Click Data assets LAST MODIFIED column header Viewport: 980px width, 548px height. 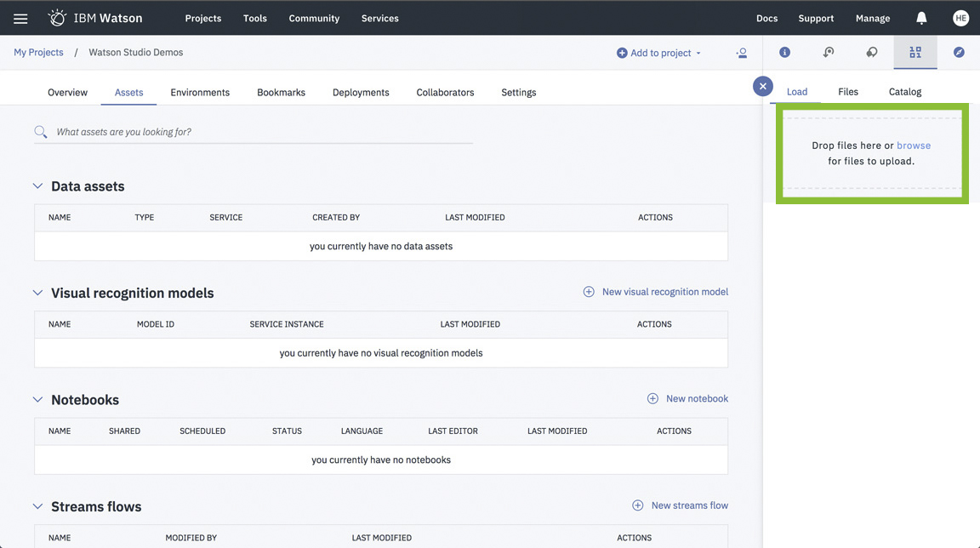(475, 218)
